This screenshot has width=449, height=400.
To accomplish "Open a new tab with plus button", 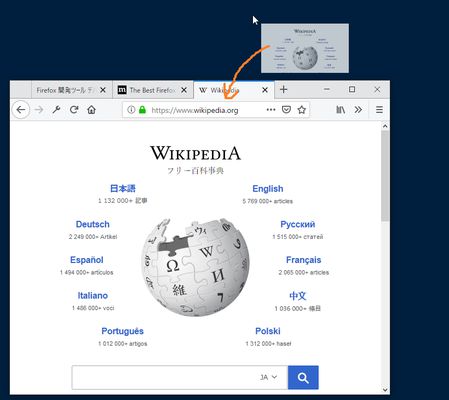I will (283, 89).
